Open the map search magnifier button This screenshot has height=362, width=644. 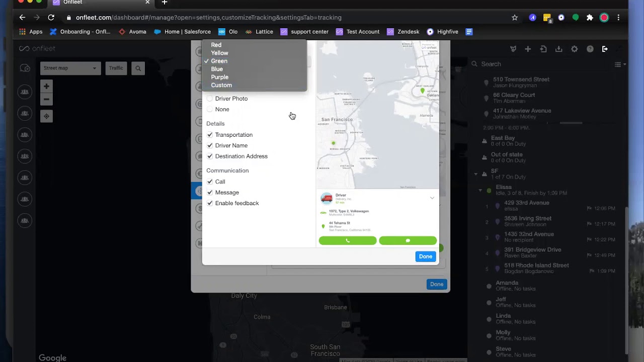(x=138, y=68)
